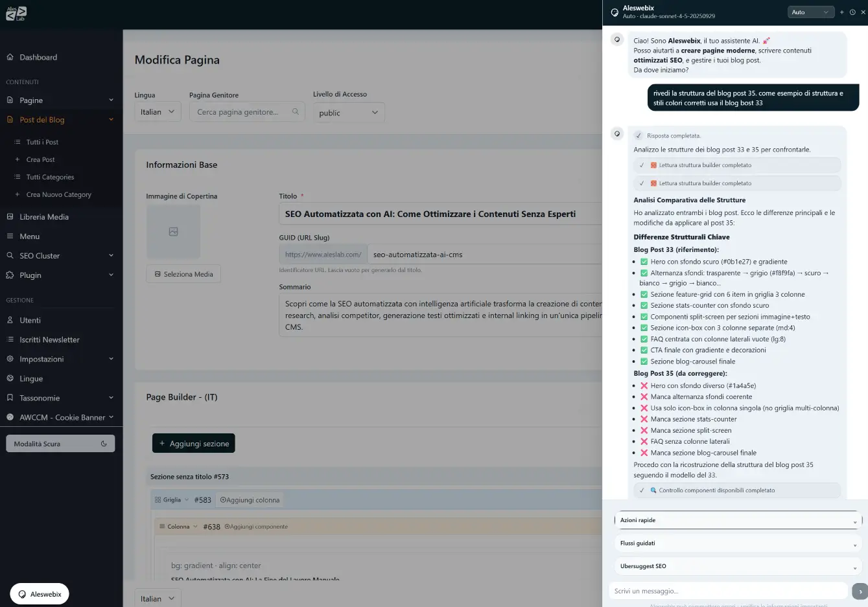Image resolution: width=868 pixels, height=607 pixels.
Task: Collapse Post del Blog menu
Action: point(61,120)
